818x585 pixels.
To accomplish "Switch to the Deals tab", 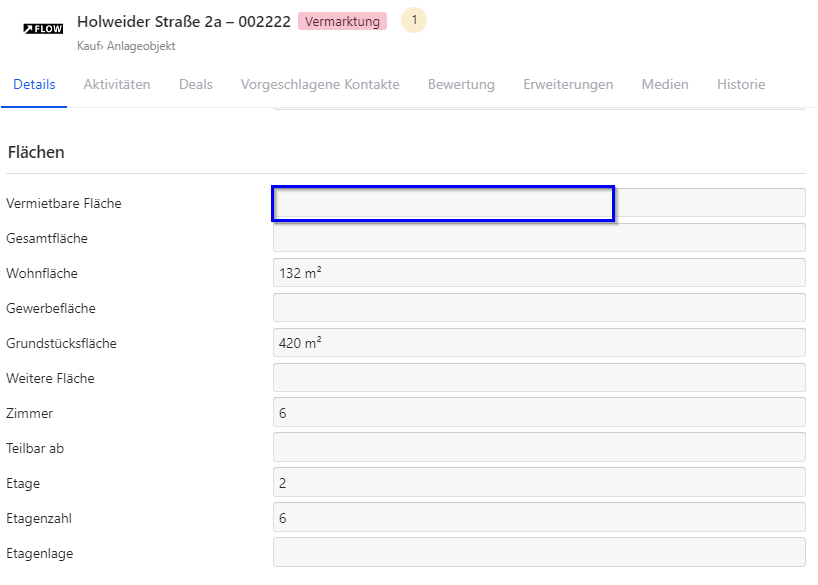I will tap(196, 85).
